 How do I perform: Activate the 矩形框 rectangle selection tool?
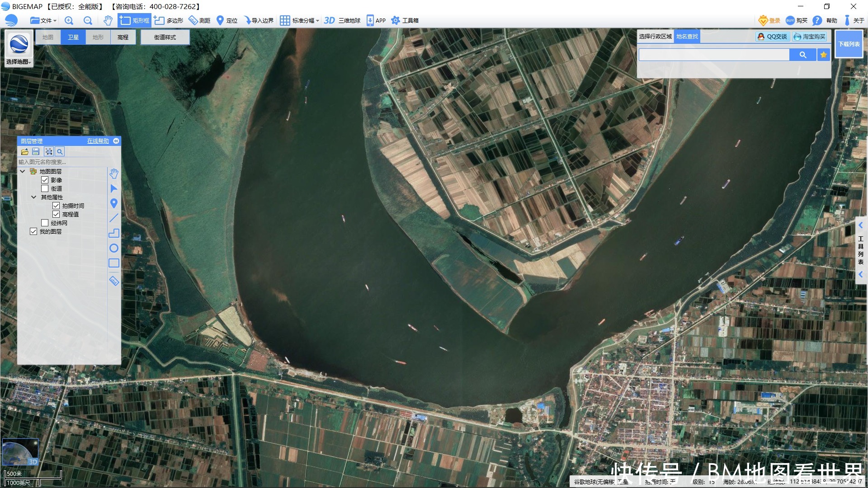[135, 20]
